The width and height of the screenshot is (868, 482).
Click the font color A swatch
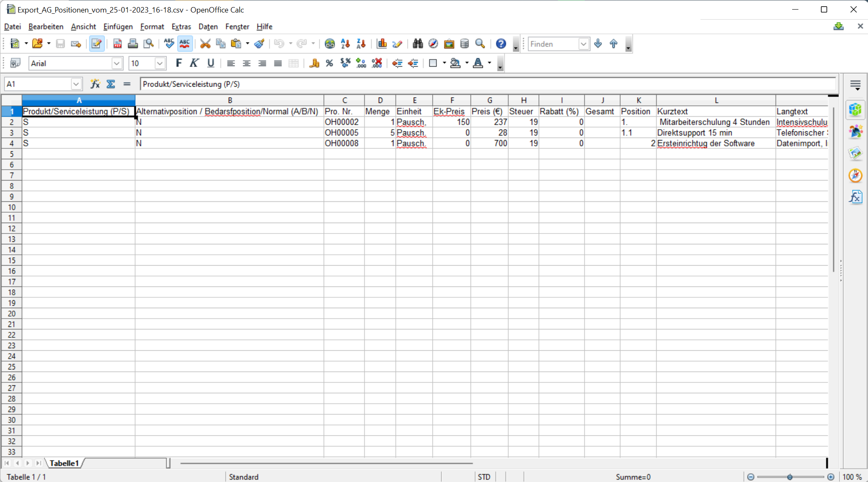[478, 63]
